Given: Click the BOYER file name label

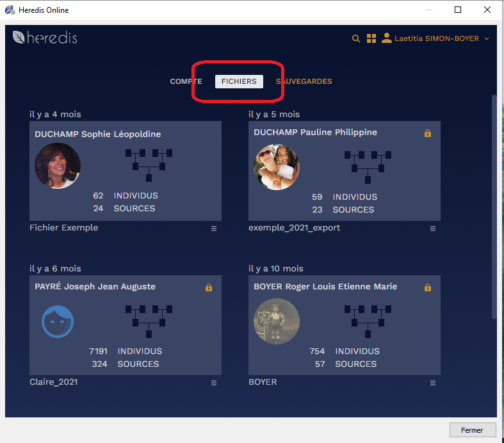Looking at the screenshot, I should pos(263,382).
